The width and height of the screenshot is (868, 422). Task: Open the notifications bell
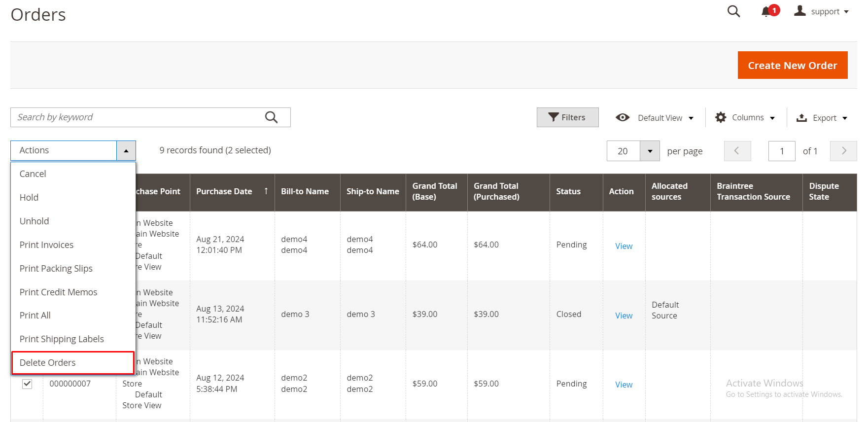tap(766, 11)
